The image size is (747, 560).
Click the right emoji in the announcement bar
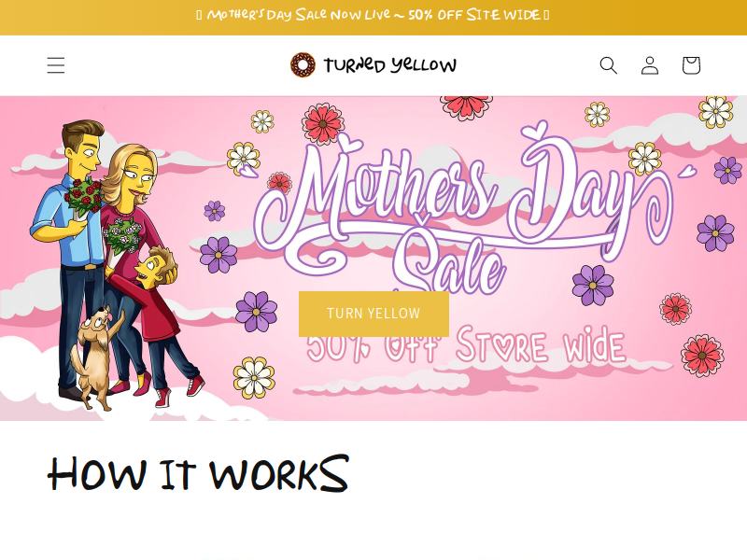tap(546, 15)
